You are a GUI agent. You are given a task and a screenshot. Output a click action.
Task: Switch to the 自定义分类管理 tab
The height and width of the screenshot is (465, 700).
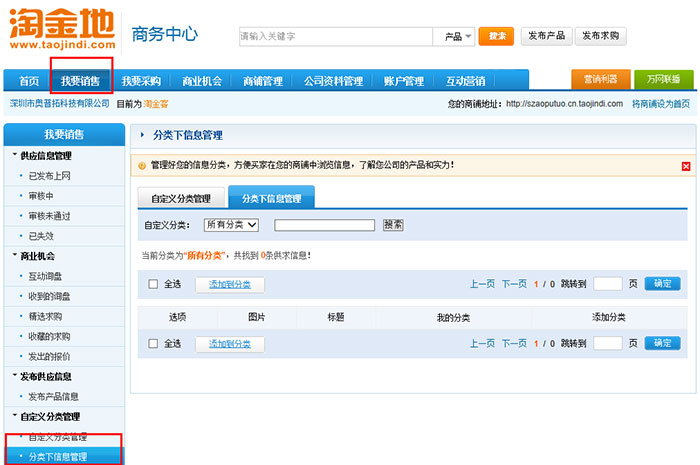click(181, 199)
